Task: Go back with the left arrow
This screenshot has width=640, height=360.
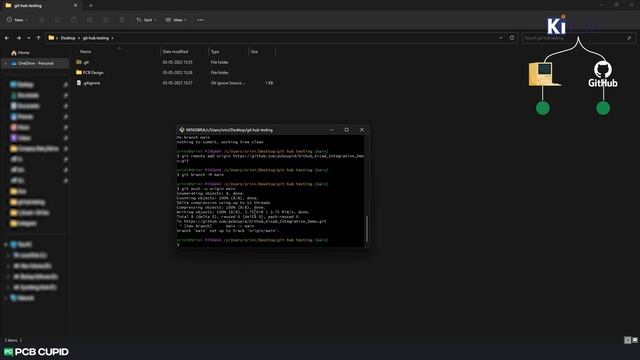Action: click(7, 38)
